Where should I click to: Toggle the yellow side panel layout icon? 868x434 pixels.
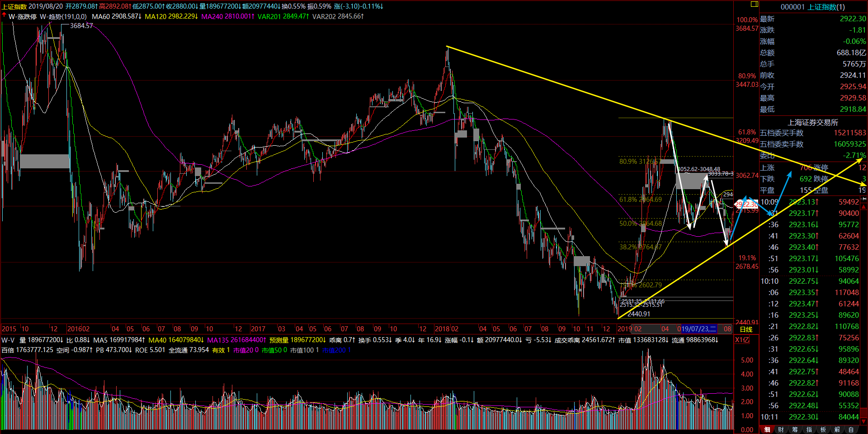[x=754, y=4]
